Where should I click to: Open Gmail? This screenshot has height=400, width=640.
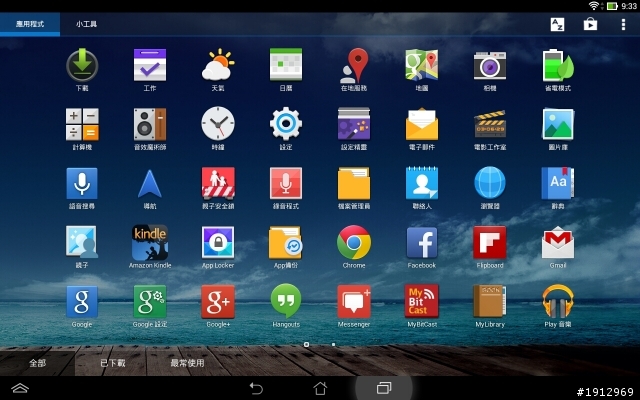pos(558,242)
